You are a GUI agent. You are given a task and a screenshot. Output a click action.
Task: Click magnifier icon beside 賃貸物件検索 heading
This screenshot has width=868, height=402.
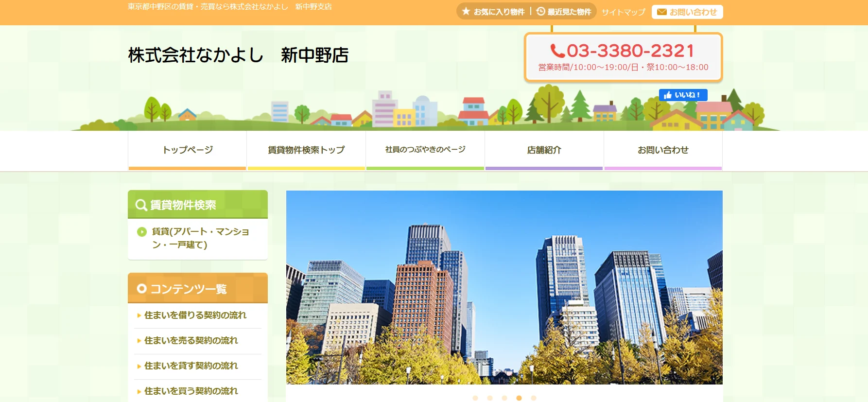pyautogui.click(x=141, y=205)
